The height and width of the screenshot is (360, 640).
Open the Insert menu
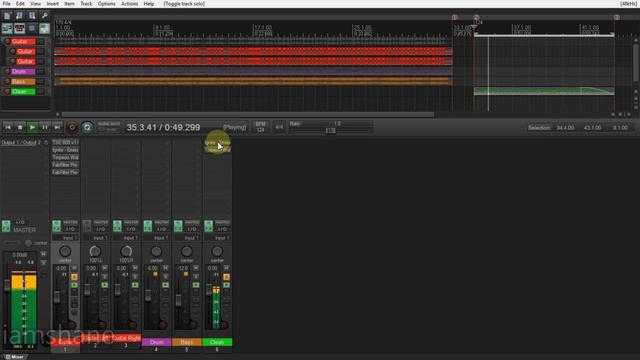point(52,4)
